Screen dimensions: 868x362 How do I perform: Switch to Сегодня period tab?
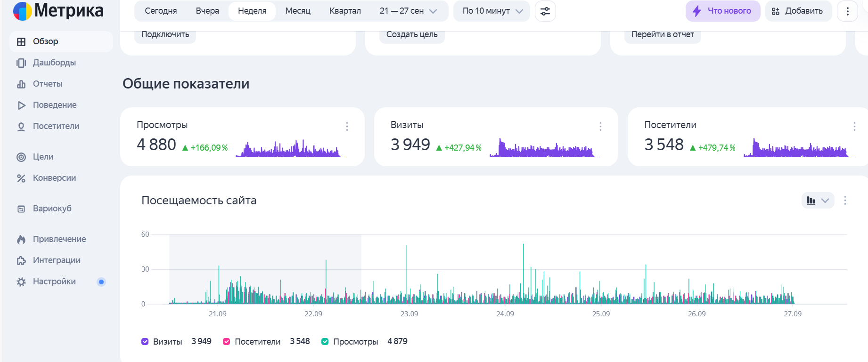161,11
